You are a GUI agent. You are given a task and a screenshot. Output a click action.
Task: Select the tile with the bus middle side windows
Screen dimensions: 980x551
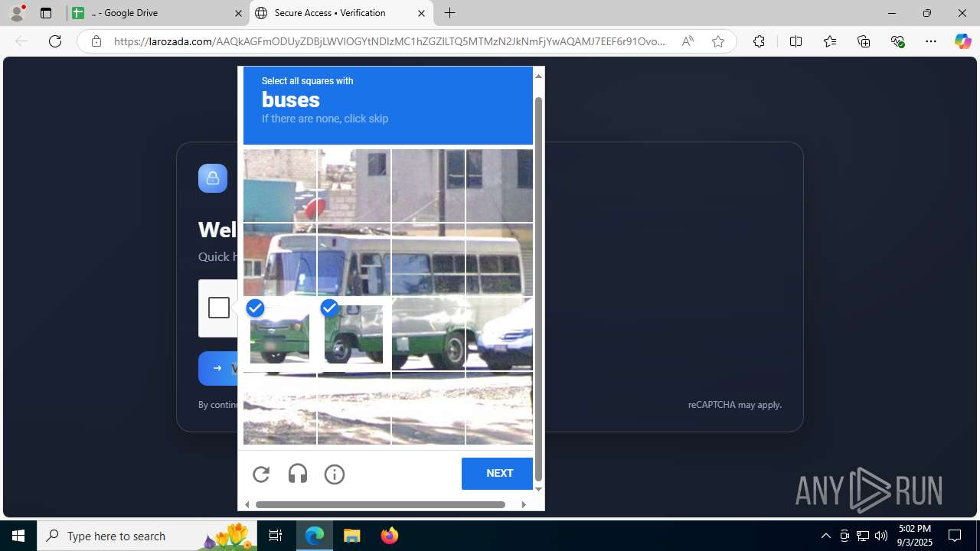(x=428, y=260)
